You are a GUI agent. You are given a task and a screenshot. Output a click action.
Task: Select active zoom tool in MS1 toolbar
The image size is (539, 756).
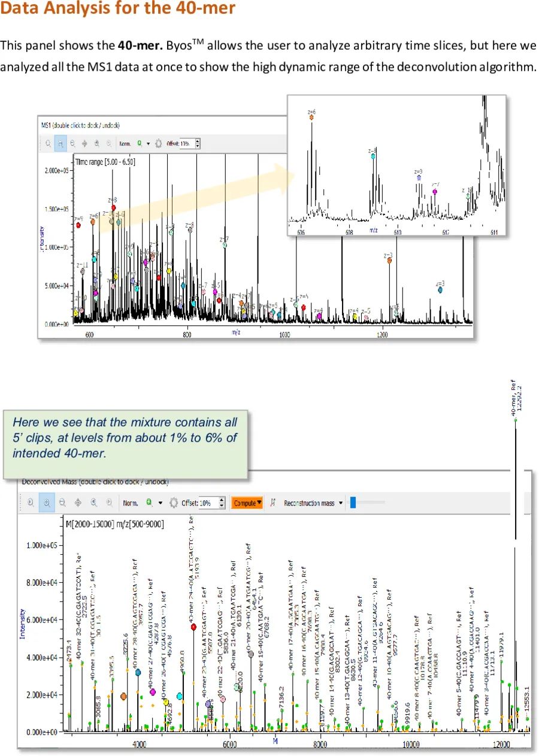(60, 144)
